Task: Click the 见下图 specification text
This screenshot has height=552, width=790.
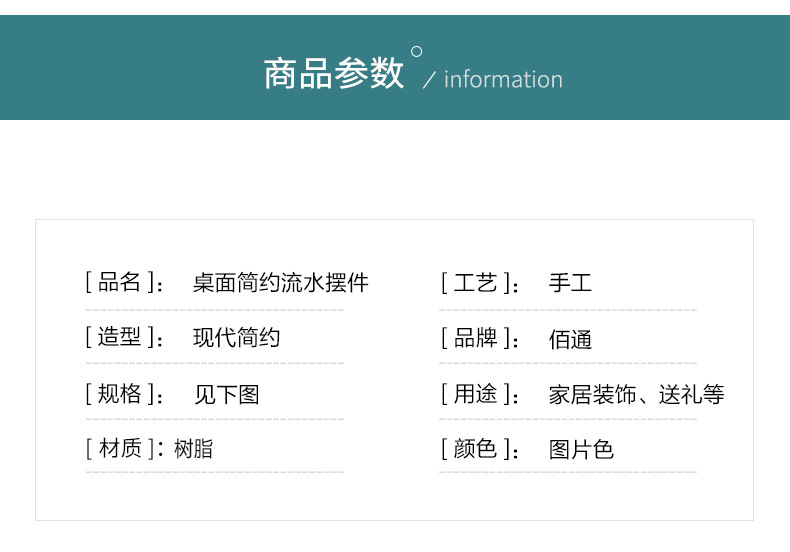Action: (226, 395)
